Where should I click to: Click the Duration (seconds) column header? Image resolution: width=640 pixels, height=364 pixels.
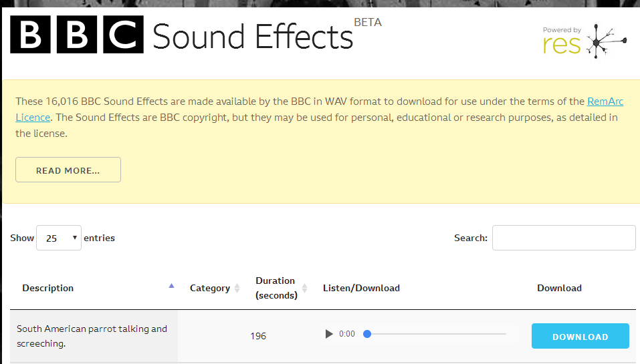click(276, 288)
